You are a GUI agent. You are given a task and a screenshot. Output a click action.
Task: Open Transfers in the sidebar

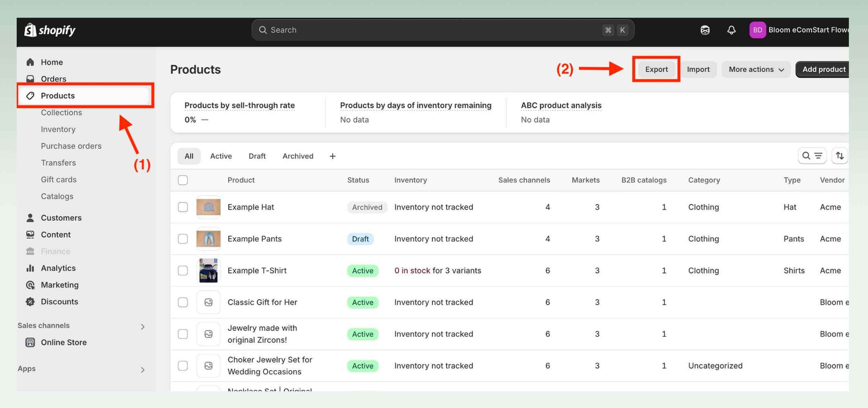(x=58, y=163)
